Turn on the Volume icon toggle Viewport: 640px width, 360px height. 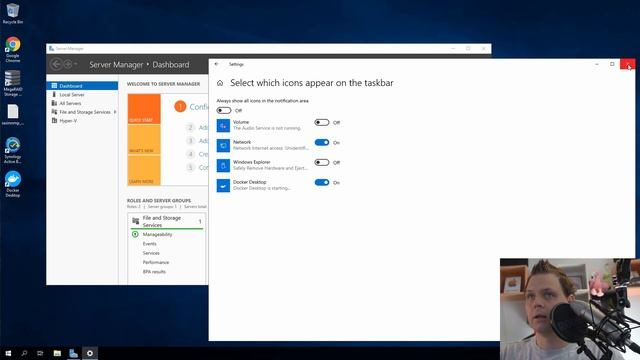coord(322,122)
